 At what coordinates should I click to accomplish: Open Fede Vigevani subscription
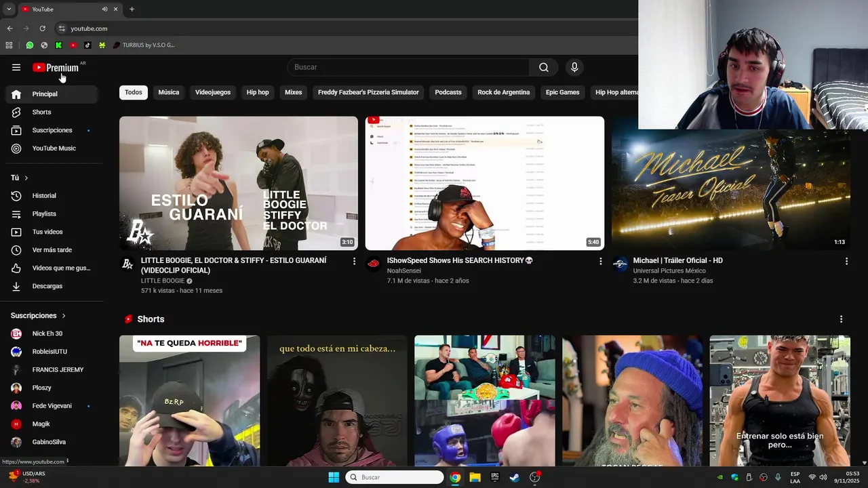point(52,406)
